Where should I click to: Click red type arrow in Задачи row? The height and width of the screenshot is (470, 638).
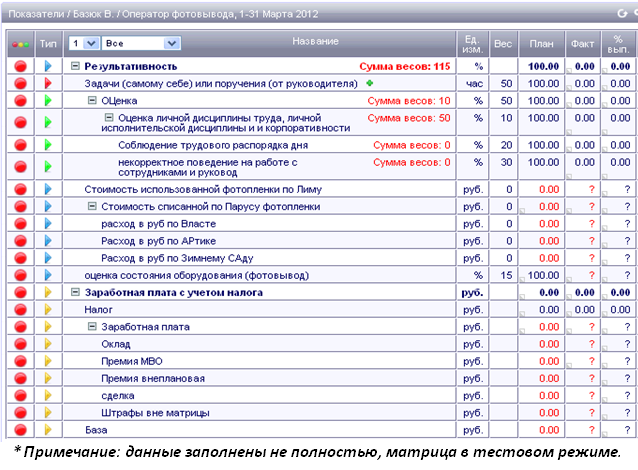pyautogui.click(x=48, y=83)
